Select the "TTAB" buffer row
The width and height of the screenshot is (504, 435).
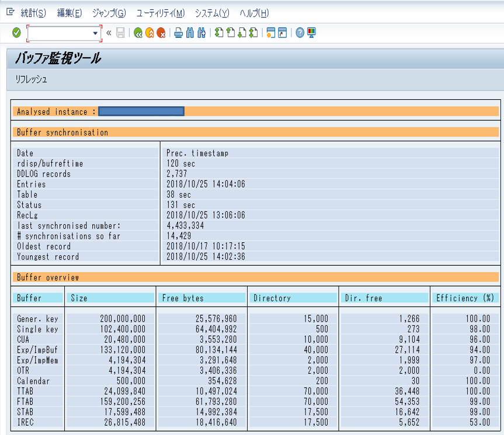pyautogui.click(x=255, y=391)
